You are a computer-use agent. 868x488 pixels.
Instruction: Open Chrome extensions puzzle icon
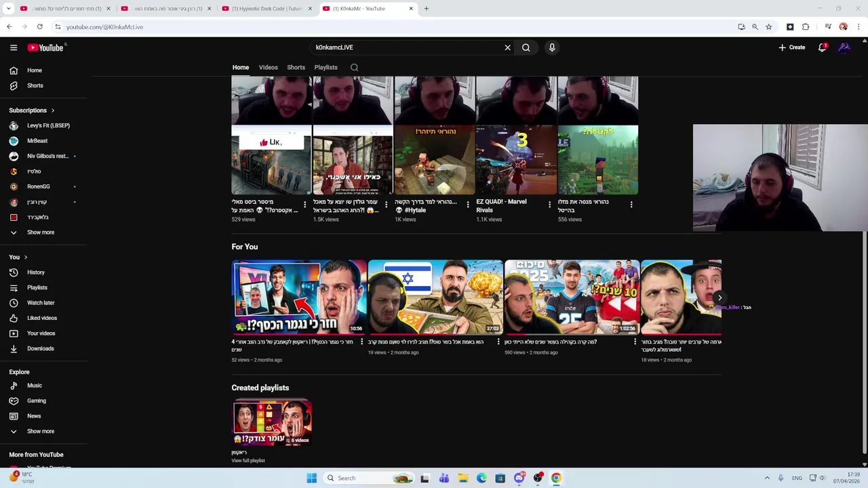coord(806,27)
